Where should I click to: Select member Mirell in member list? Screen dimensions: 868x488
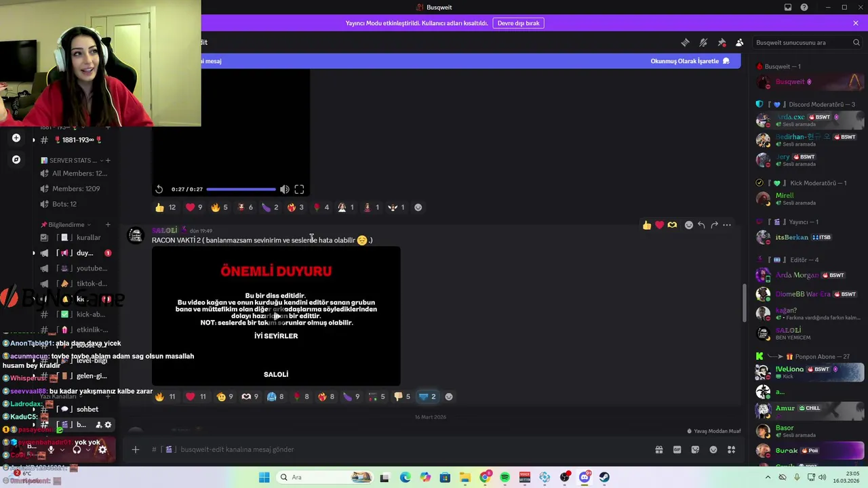[810, 199]
